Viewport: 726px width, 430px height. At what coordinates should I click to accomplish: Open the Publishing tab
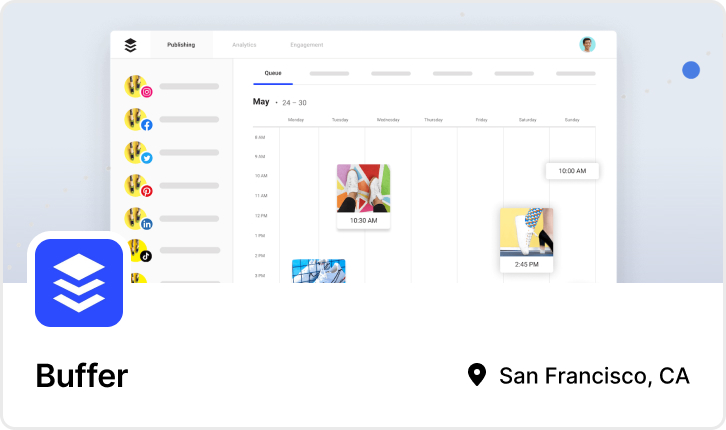pyautogui.click(x=181, y=45)
